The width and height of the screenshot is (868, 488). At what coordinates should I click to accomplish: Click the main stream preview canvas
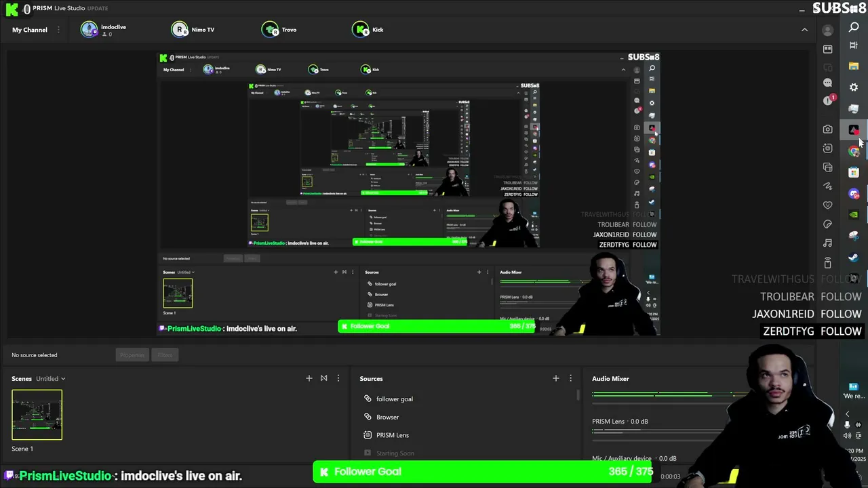click(x=409, y=194)
